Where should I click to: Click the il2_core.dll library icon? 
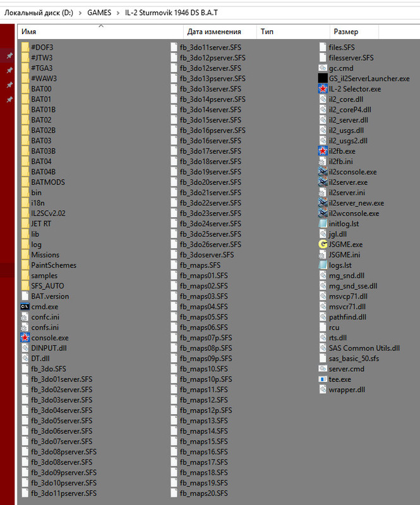tap(323, 99)
